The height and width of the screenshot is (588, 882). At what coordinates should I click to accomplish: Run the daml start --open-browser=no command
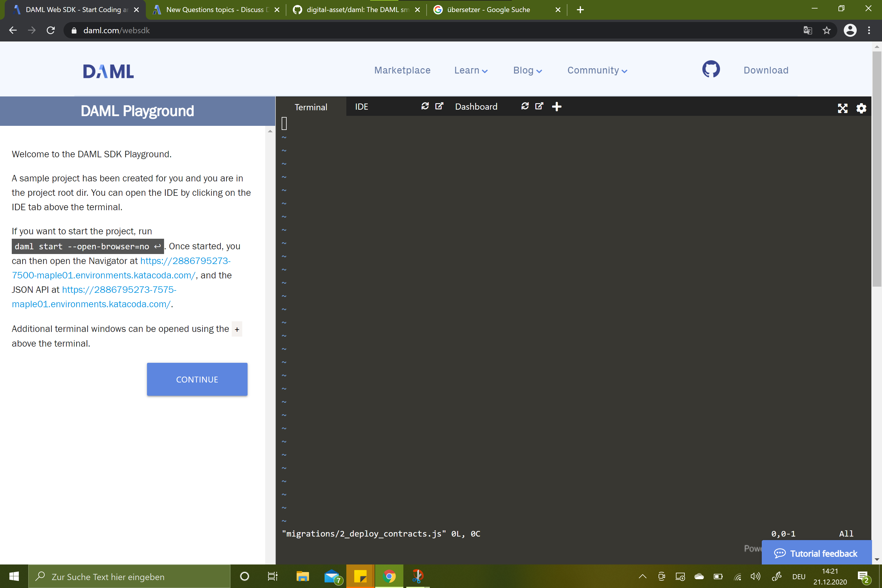(x=88, y=246)
